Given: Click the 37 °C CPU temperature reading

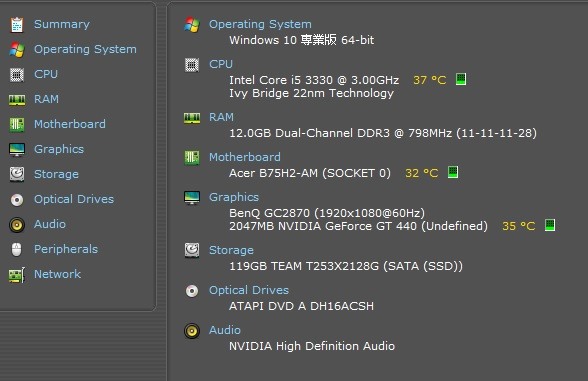Looking at the screenshot, I should [429, 80].
